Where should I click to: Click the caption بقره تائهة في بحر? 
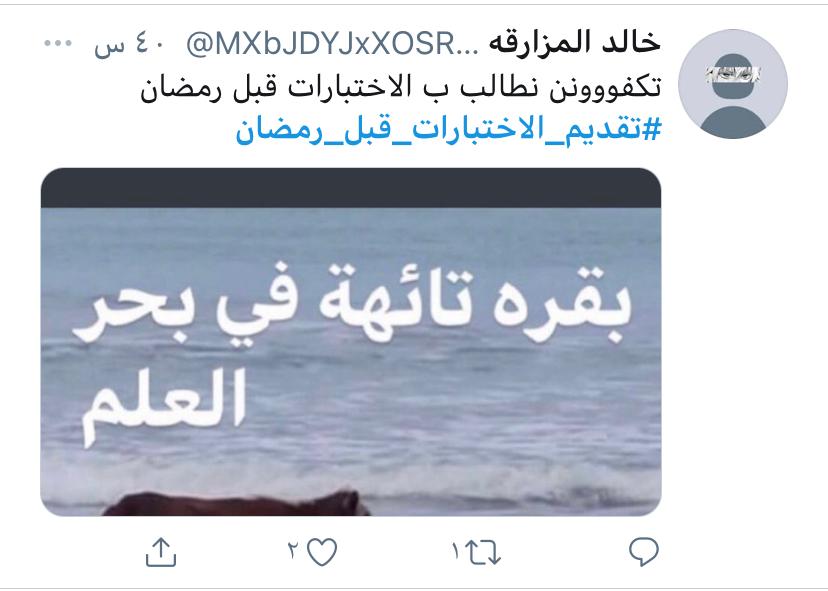(x=352, y=305)
